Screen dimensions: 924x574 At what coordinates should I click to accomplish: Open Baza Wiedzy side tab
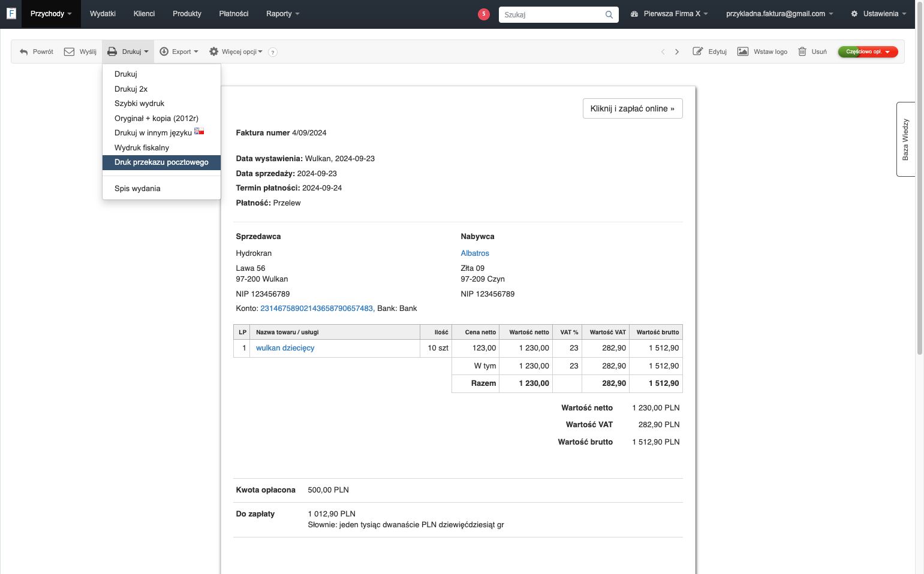click(x=905, y=139)
